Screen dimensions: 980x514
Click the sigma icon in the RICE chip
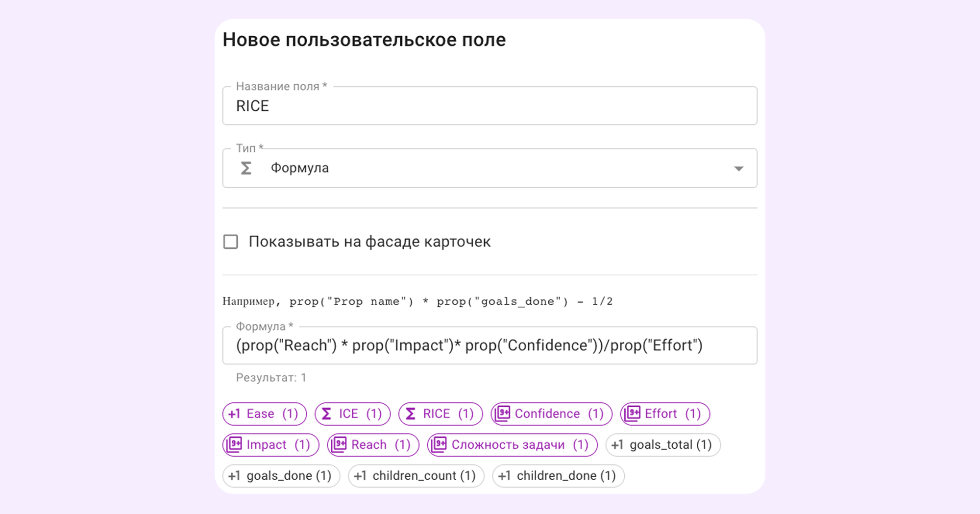[411, 414]
